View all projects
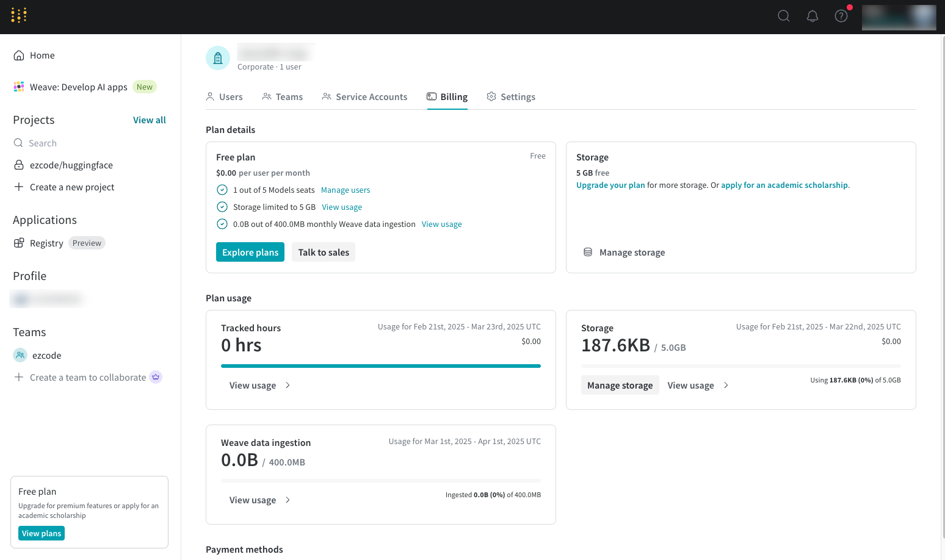This screenshot has height=560, width=945. tap(150, 120)
